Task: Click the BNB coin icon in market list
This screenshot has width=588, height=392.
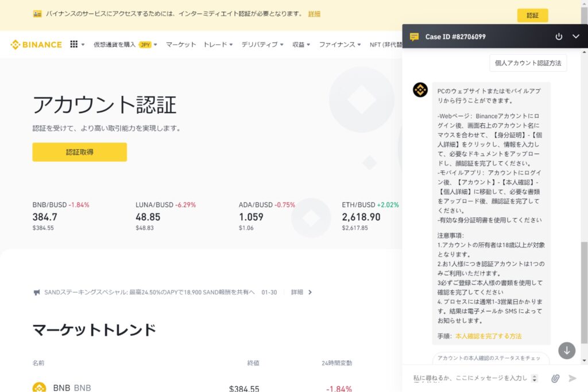Action: pyautogui.click(x=40, y=387)
